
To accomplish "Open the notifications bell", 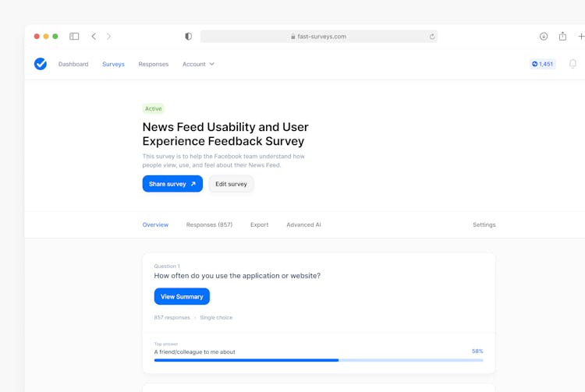I will coord(573,64).
